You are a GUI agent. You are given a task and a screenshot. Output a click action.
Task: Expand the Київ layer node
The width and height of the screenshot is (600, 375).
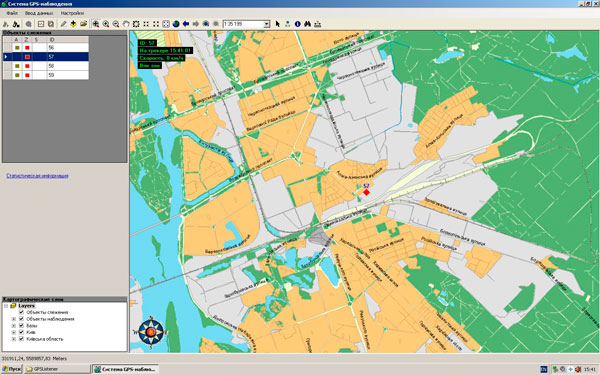coord(14,332)
